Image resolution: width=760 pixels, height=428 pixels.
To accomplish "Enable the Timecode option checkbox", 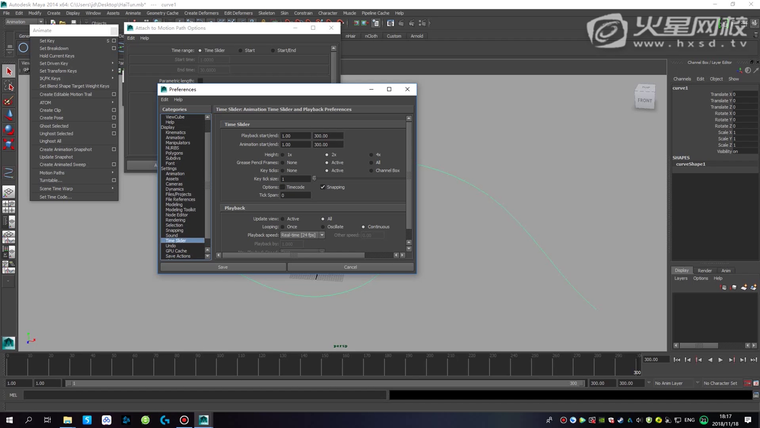I will (x=283, y=187).
